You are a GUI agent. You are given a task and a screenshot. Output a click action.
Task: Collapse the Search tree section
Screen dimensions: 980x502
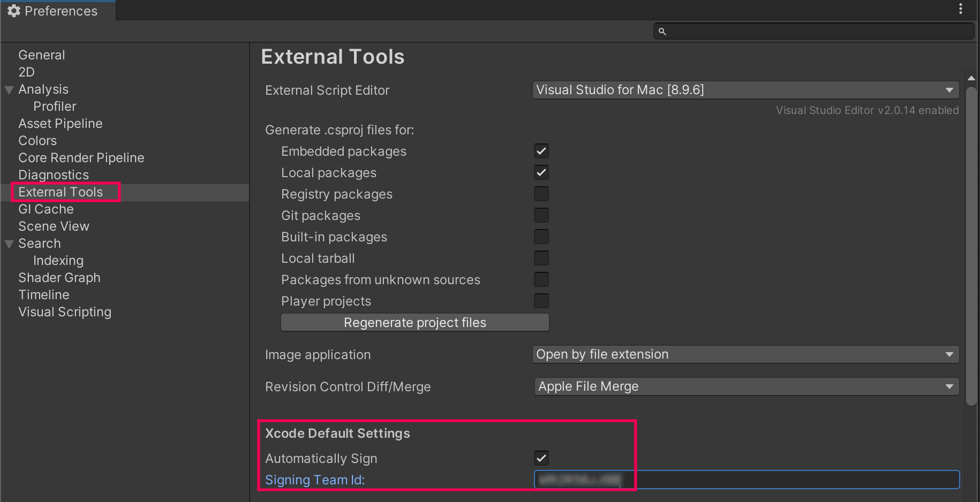[9, 244]
